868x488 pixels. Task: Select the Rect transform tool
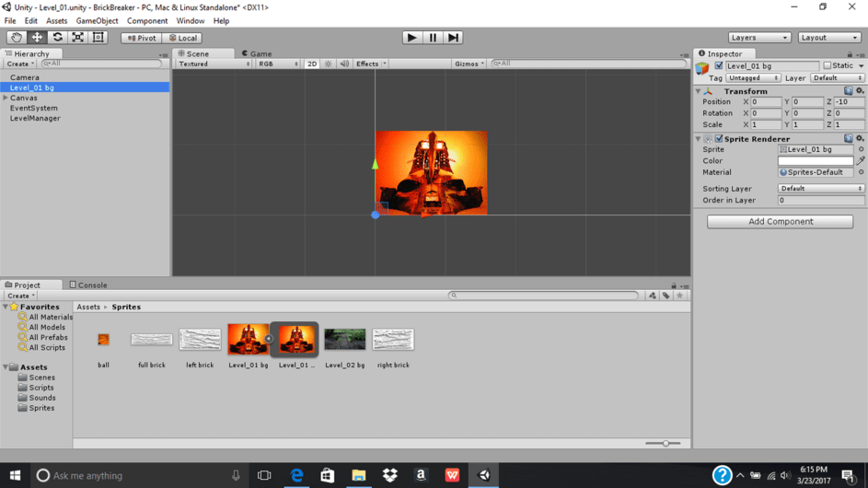pos(98,38)
